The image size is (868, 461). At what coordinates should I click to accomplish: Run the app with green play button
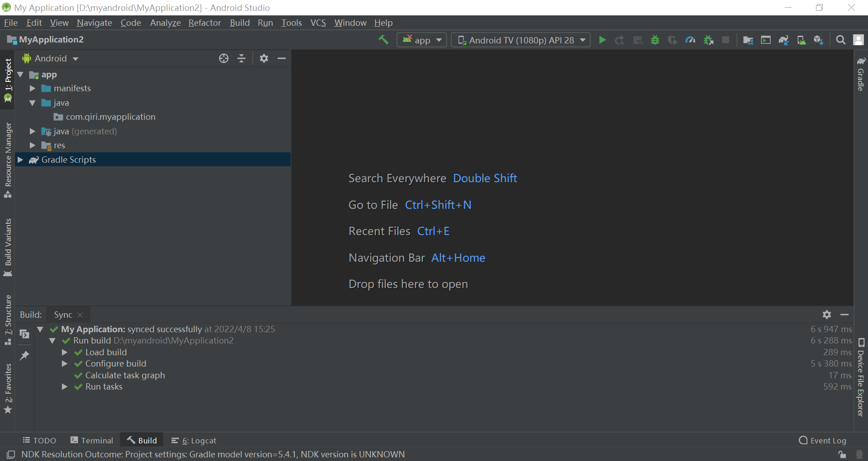click(x=602, y=40)
